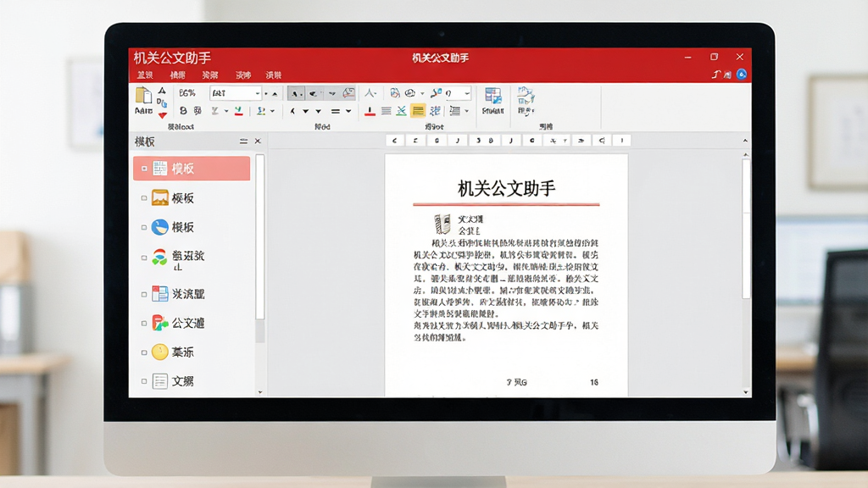The width and height of the screenshot is (868, 488).
Task: Close the 模板 sidebar panel
Action: [258, 141]
